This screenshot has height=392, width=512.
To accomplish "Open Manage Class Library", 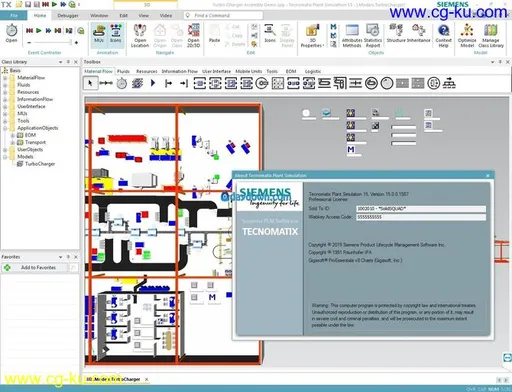I will [491, 35].
